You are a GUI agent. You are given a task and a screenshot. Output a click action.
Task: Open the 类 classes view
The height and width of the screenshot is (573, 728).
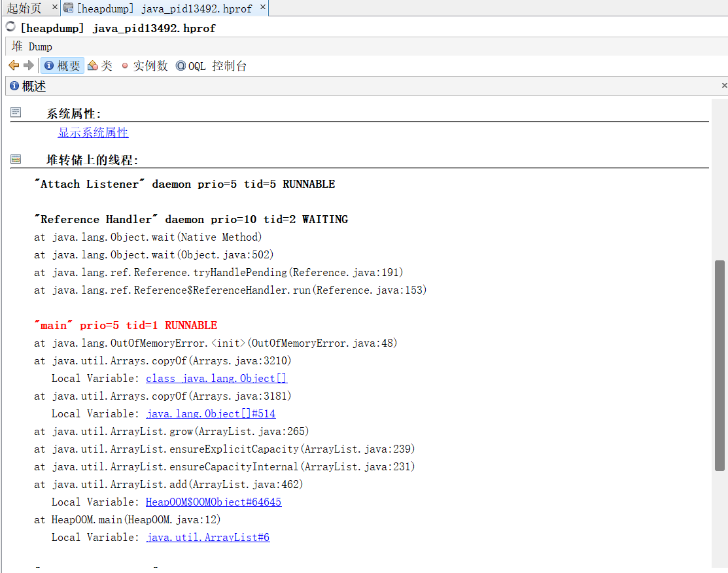(100, 65)
